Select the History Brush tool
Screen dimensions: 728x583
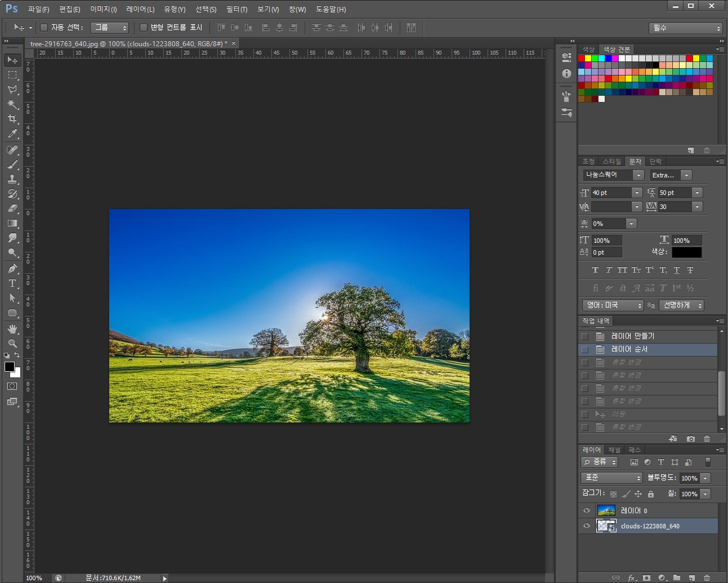point(12,194)
